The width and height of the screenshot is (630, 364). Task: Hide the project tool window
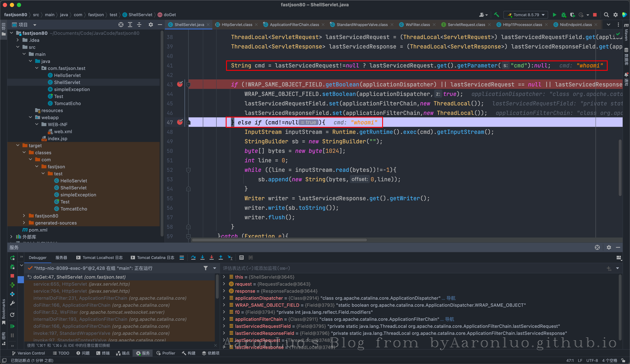[x=160, y=24]
